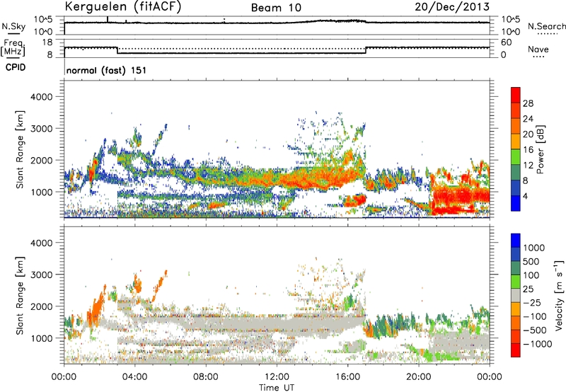Click the '10^5' tick left of noise panel
This screenshot has height=392, width=566.
point(43,19)
